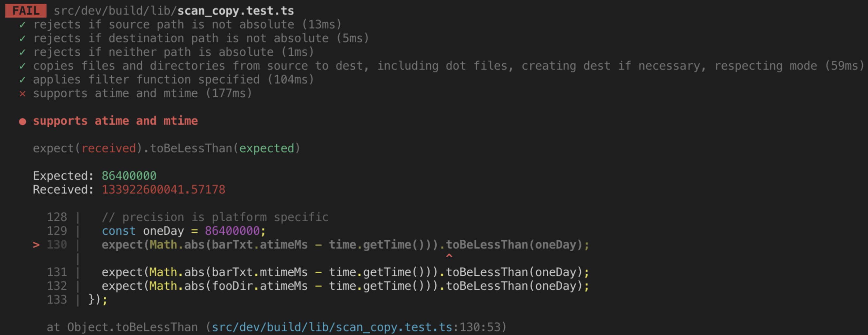This screenshot has height=335, width=868.
Task: Click the red caret under toBeLessThan
Action: [449, 256]
